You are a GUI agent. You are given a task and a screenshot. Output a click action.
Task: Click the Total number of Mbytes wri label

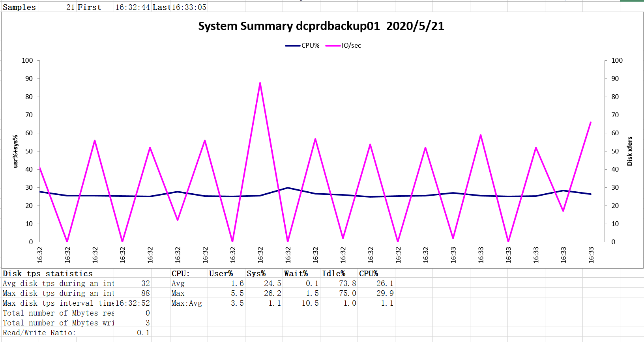[x=58, y=323]
